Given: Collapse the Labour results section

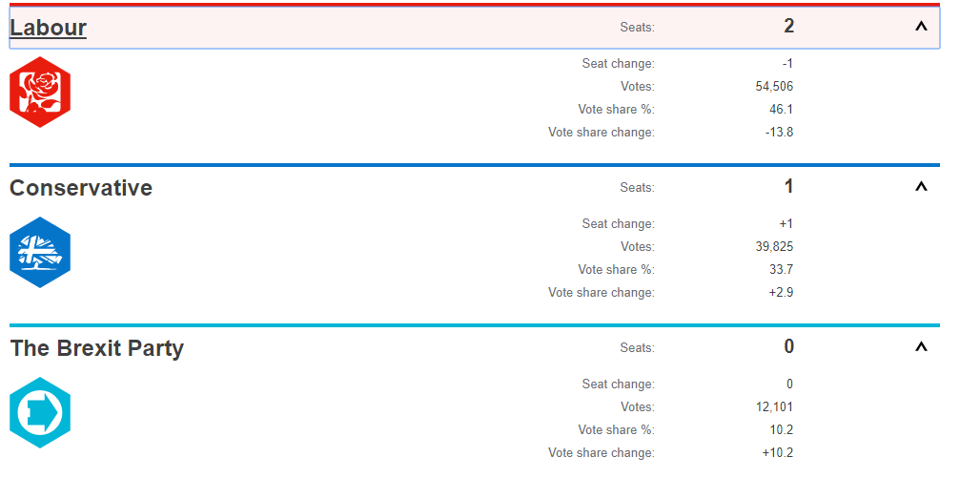Looking at the screenshot, I should tap(921, 27).
